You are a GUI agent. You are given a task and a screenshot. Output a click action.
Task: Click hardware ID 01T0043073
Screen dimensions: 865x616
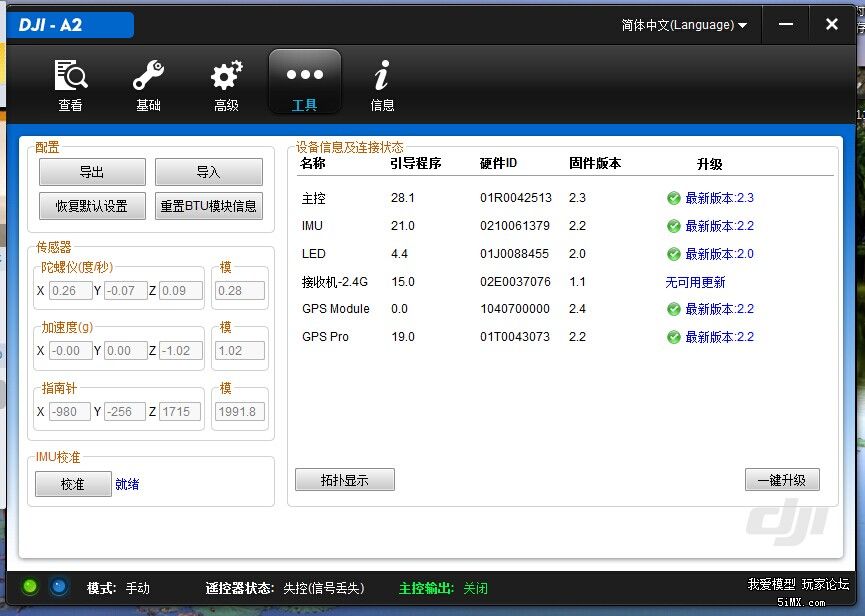coord(515,337)
